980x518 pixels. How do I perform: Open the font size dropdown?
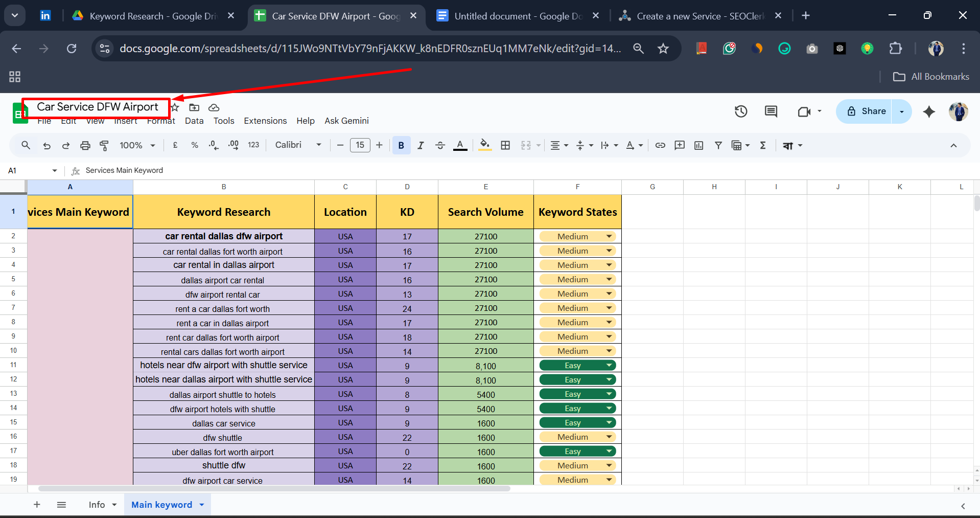click(360, 145)
